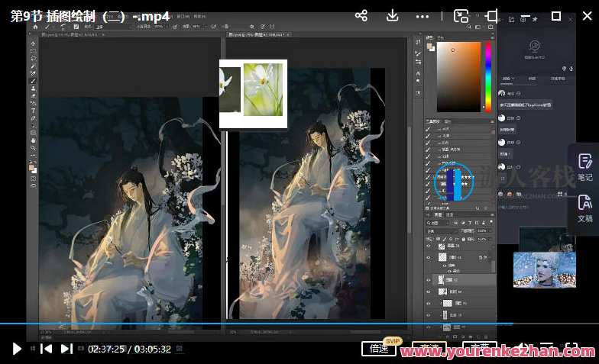Image resolution: width=599 pixels, height=364 pixels.
Task: Select the Rectangular Marquee tool
Action: 34,50
